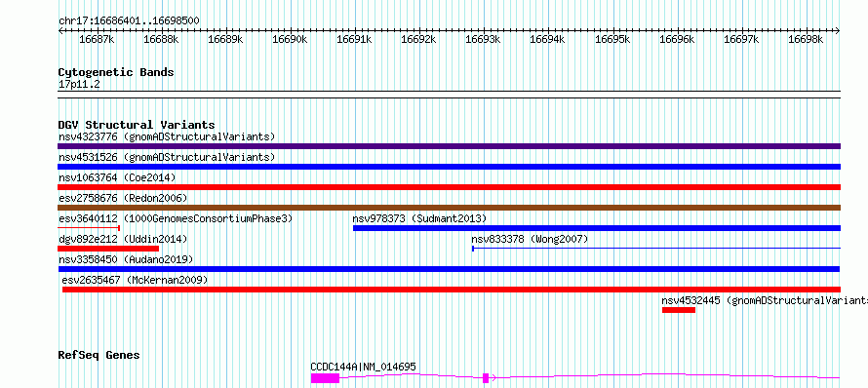Viewport: 868px width, 388px height.
Task: Click the 16688k ruler position
Action: (161, 39)
